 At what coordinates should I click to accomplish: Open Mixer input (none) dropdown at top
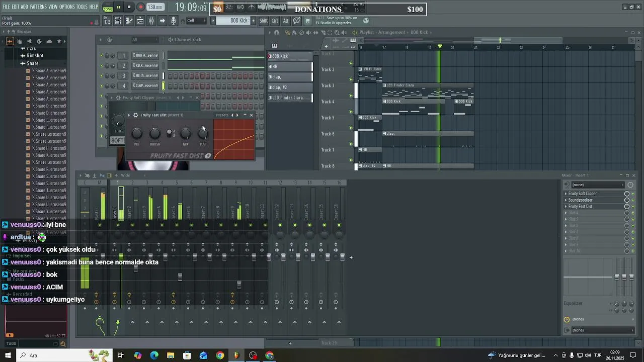coord(597,185)
